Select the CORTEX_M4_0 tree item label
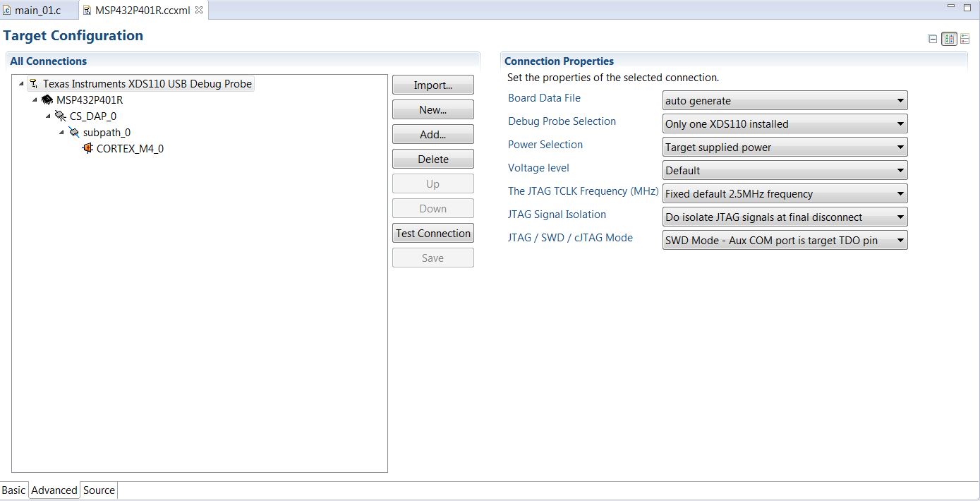The height and width of the screenshot is (501, 980). pyautogui.click(x=130, y=149)
